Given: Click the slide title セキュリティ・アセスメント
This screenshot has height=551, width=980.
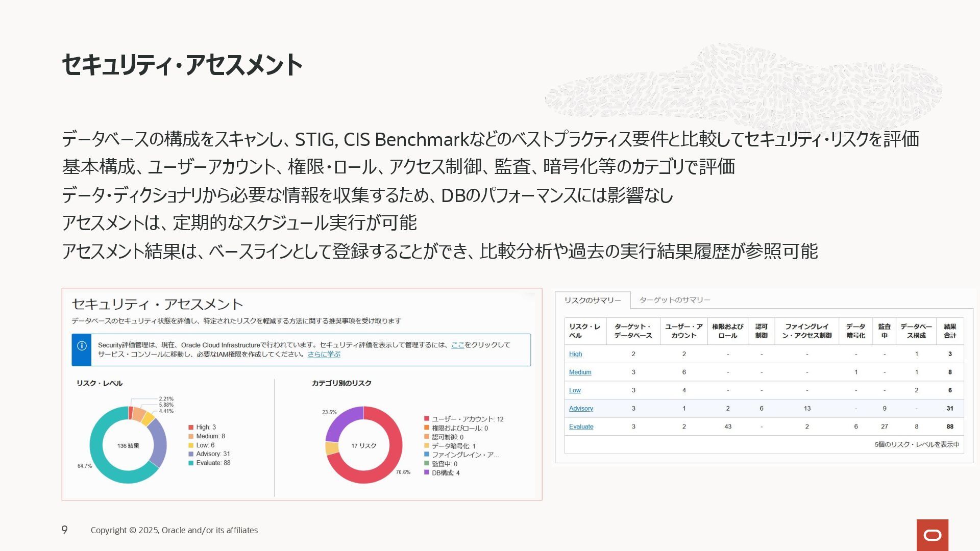Looking at the screenshot, I should 182,65.
